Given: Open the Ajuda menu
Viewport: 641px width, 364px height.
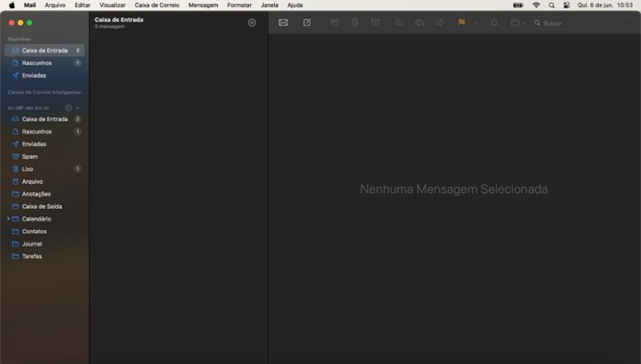Looking at the screenshot, I should click(295, 6).
